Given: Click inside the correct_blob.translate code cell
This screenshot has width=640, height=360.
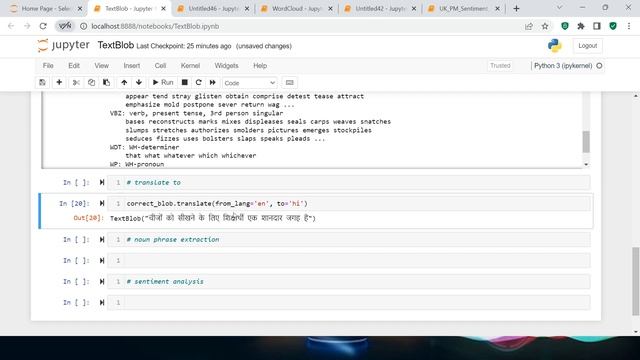Looking at the screenshot, I should pos(349,203).
